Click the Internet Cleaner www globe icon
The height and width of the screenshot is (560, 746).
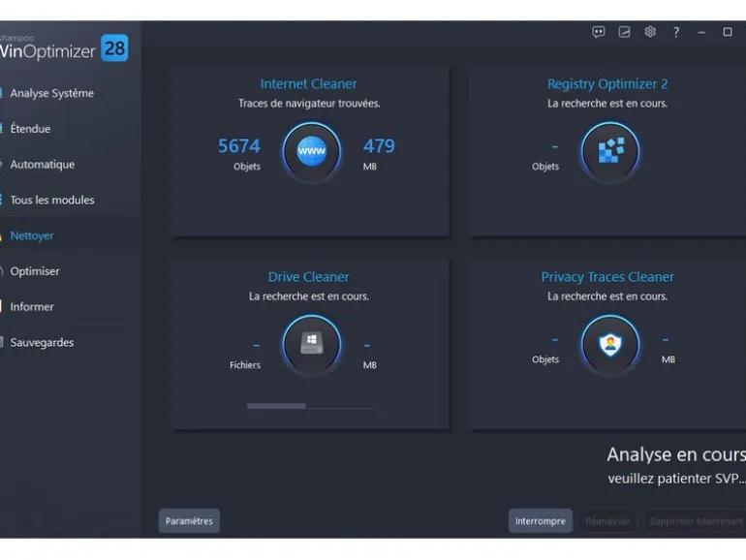pyautogui.click(x=312, y=151)
